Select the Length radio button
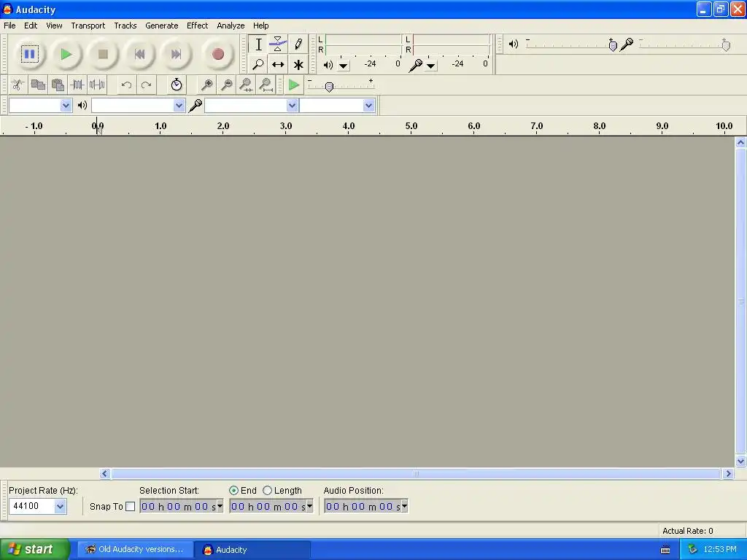Image resolution: width=747 pixels, height=560 pixels. click(267, 491)
